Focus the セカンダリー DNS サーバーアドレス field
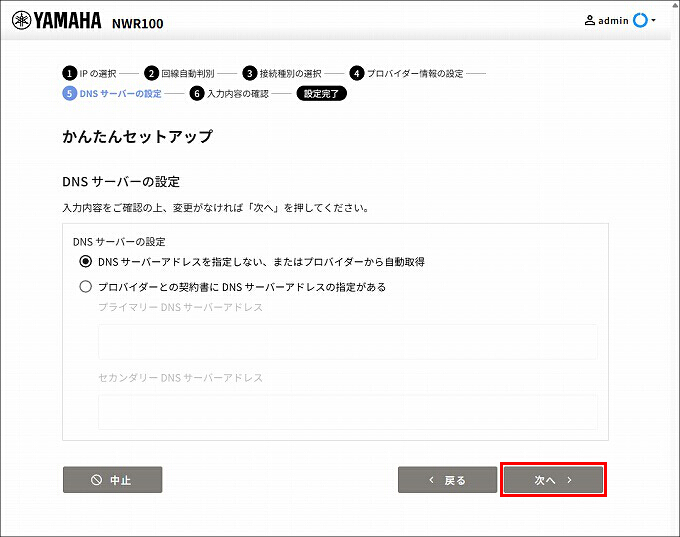Screen dimensions: 680x537 click(348, 412)
